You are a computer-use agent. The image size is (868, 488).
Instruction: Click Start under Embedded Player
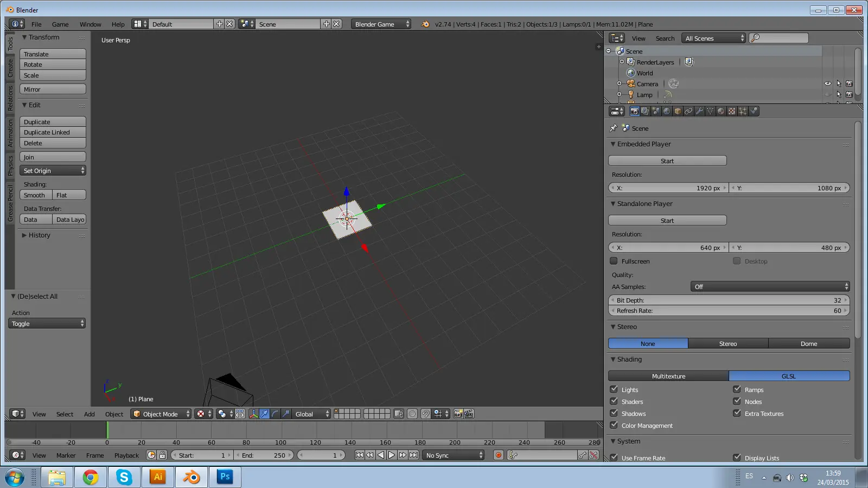click(667, 160)
